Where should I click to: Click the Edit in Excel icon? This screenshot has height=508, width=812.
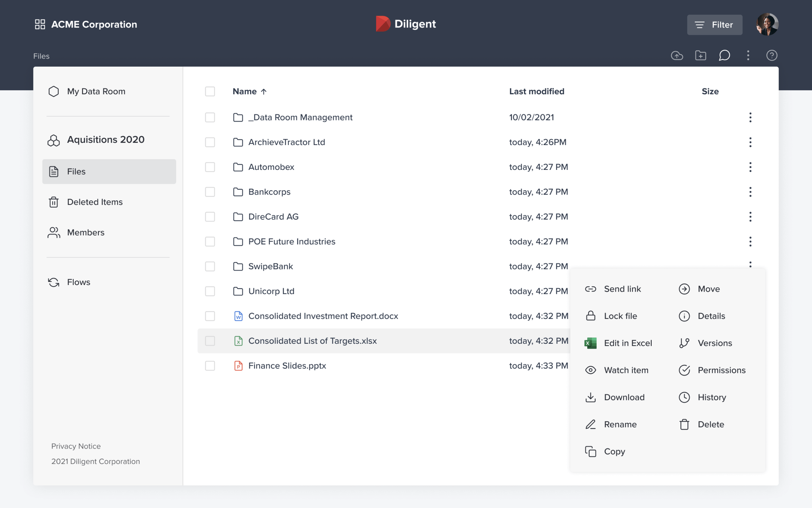tap(591, 343)
